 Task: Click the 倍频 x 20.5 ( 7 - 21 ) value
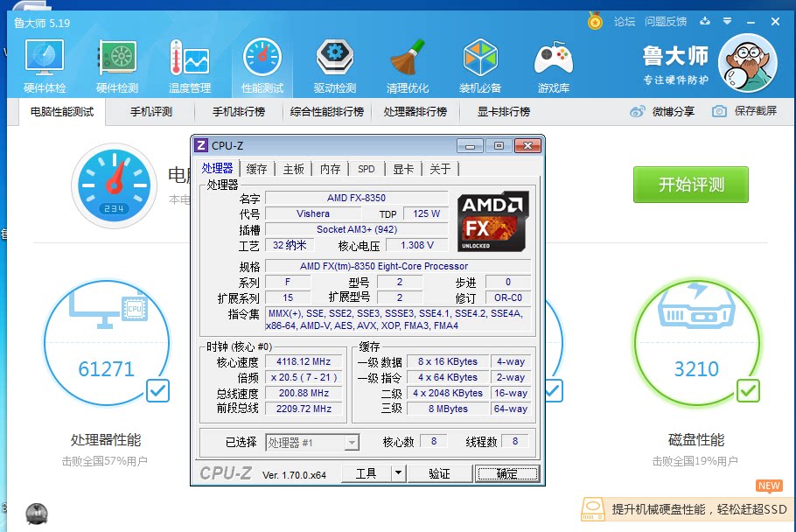click(304, 377)
